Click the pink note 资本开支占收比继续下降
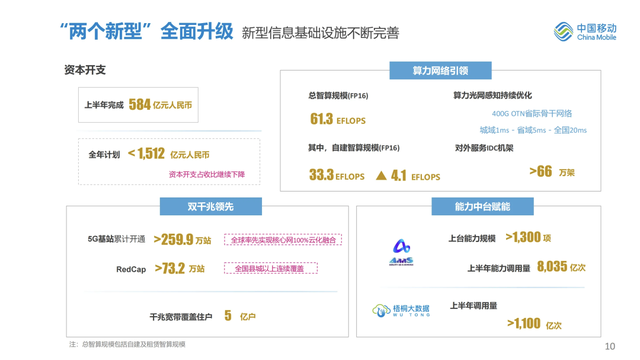Screen dimensions: 640x360 click(x=207, y=174)
